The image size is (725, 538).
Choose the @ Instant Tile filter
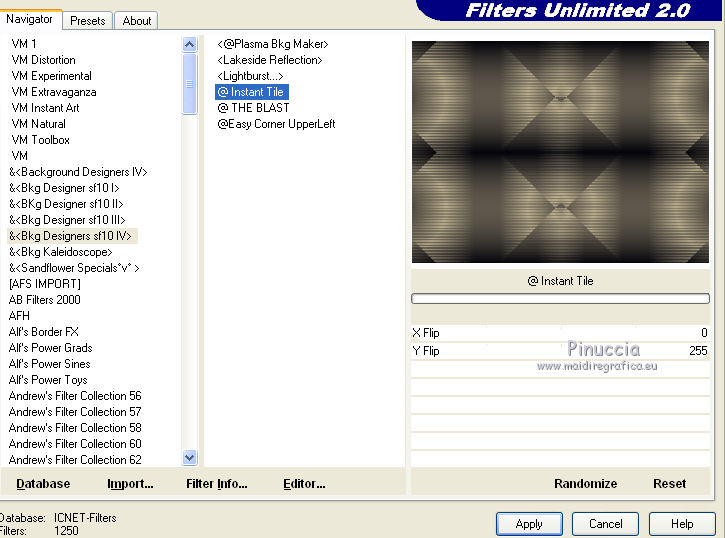coord(252,92)
